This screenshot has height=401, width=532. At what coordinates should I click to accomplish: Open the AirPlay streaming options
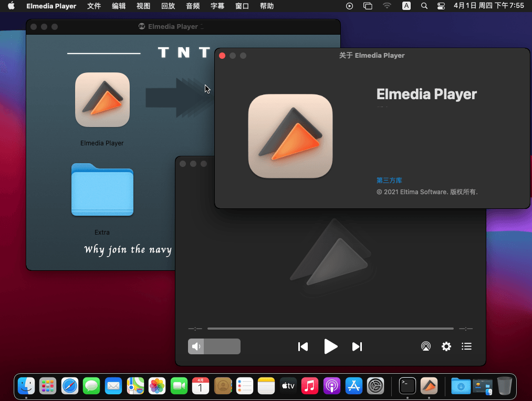coord(426,346)
